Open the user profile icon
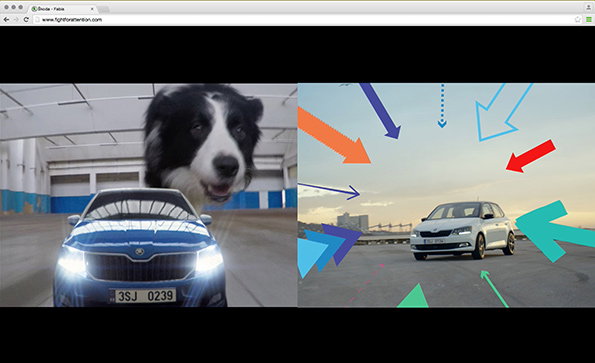The width and height of the screenshot is (595, 363). [589, 8]
